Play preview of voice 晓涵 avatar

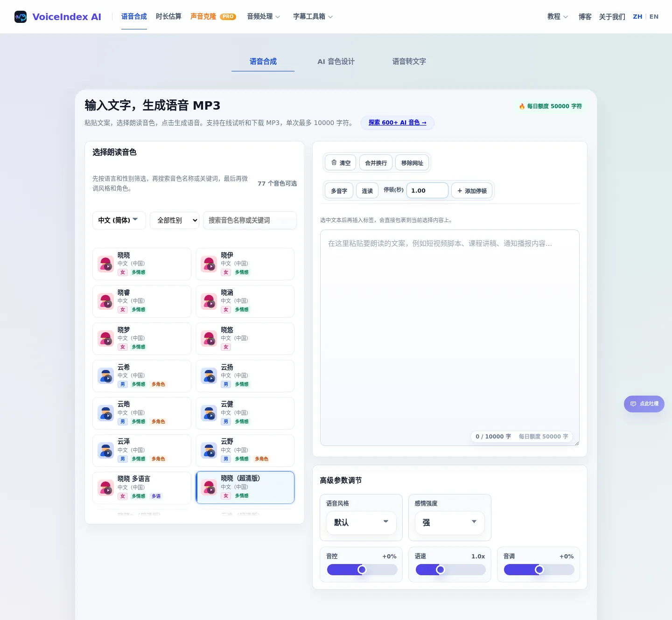(x=209, y=301)
